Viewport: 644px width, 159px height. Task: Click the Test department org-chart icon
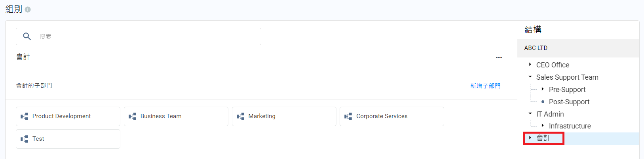coord(25,139)
